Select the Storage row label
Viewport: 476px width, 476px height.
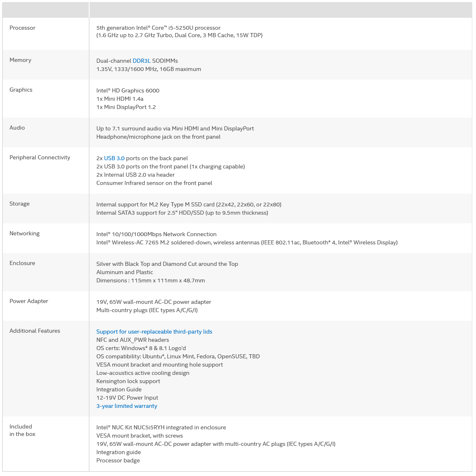pyautogui.click(x=19, y=204)
